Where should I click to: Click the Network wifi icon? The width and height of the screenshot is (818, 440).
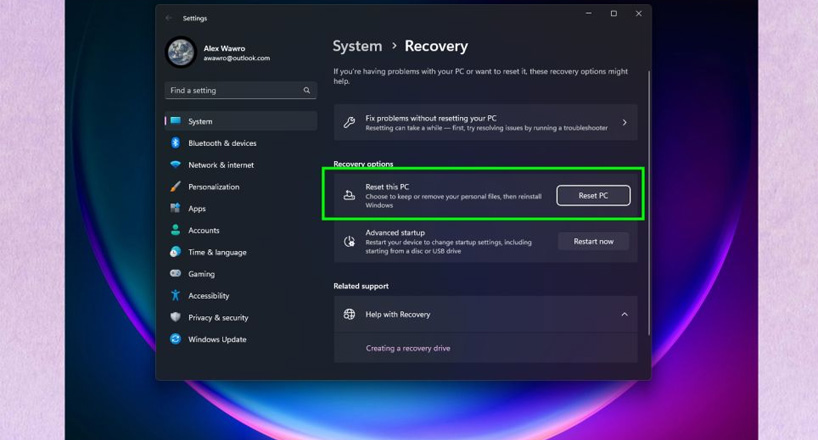[176, 165]
